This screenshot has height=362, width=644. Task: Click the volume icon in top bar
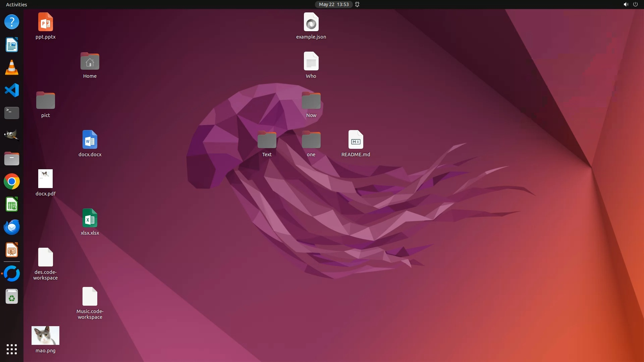click(626, 4)
